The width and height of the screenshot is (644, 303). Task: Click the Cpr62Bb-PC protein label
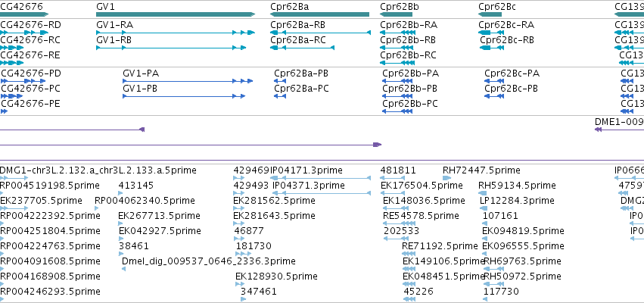410,104
